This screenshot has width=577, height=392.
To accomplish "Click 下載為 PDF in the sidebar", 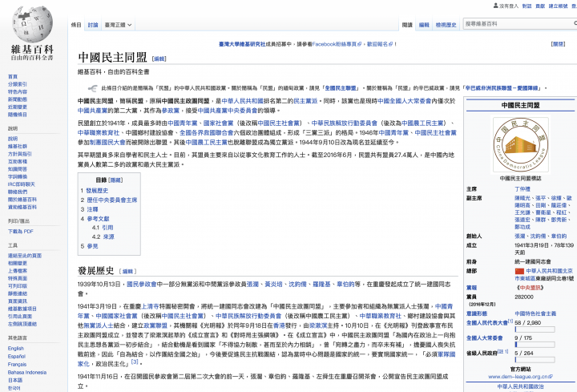I will [21, 232].
